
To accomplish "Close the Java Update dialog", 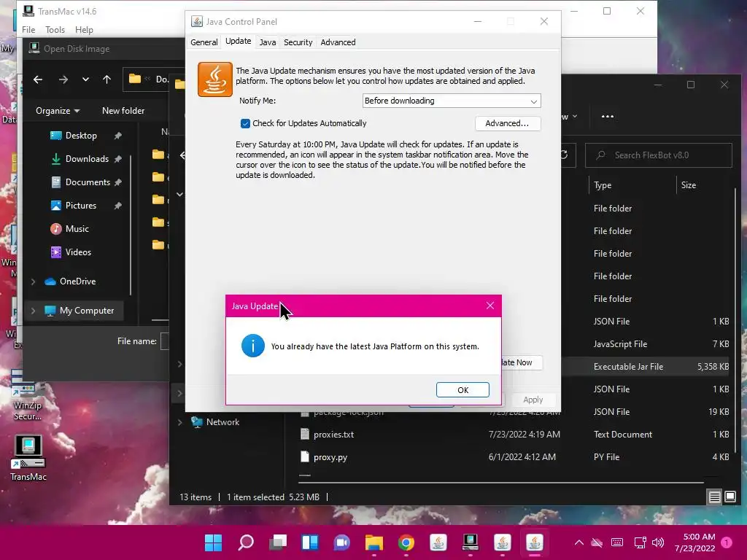I will (x=489, y=306).
